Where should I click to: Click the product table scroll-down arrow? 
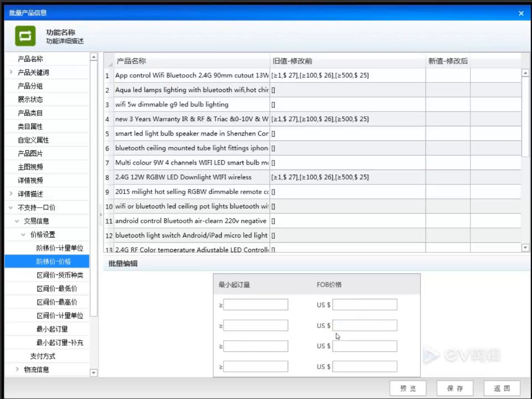pos(525,248)
